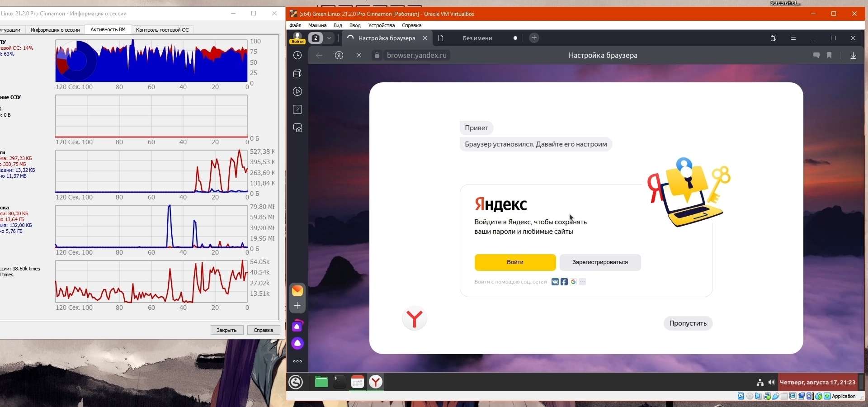Show more social login options

click(582, 282)
